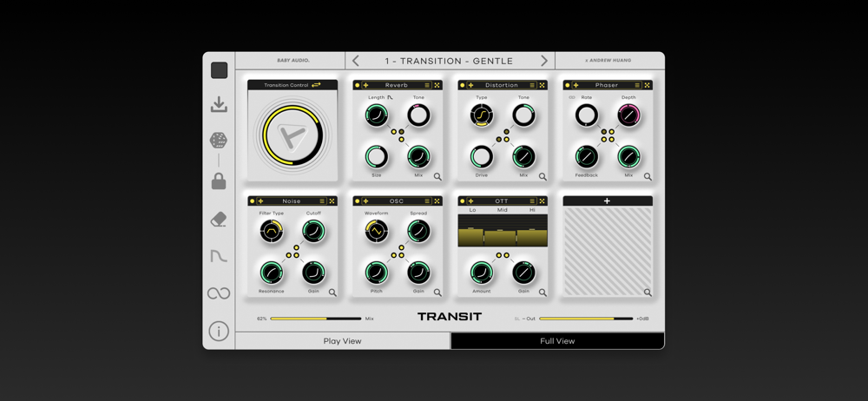Click the Reverb Size knob

[x=377, y=157]
